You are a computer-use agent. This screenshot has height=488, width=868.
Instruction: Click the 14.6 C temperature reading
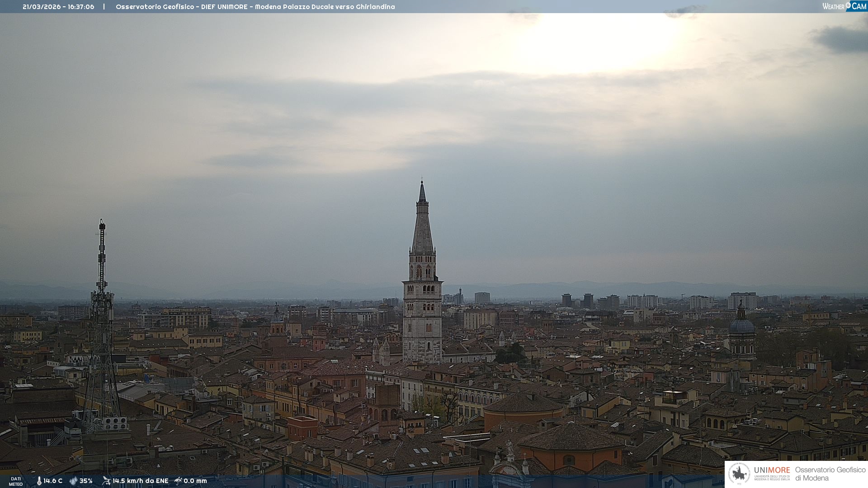click(x=53, y=481)
